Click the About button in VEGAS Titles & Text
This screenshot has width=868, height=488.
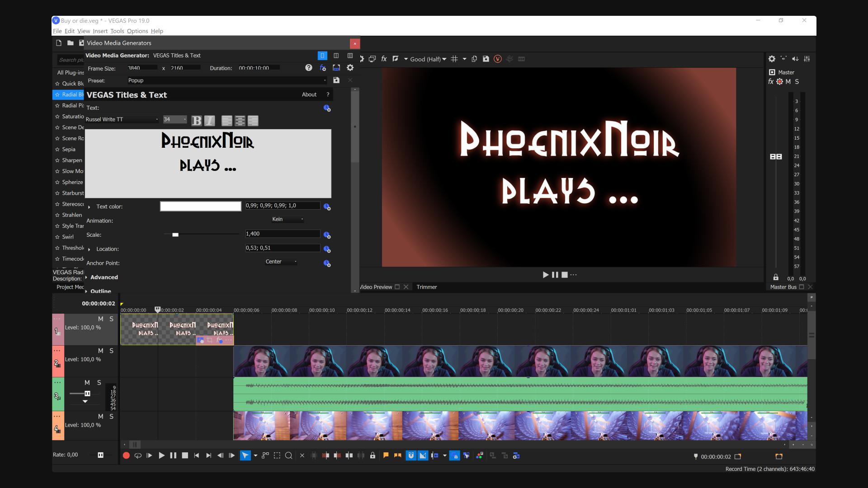pos(309,94)
